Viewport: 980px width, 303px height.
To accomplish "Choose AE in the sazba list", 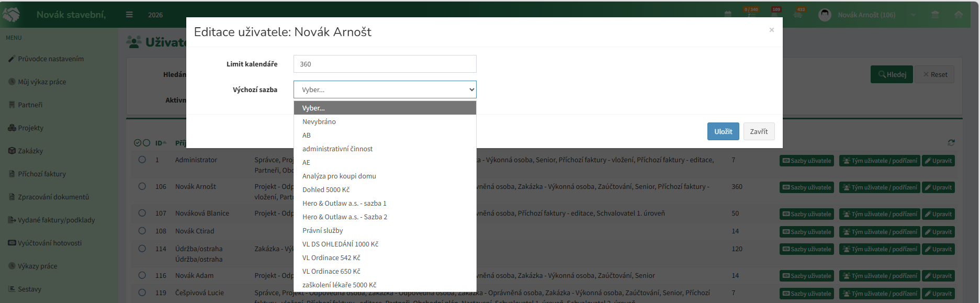I will (385, 162).
